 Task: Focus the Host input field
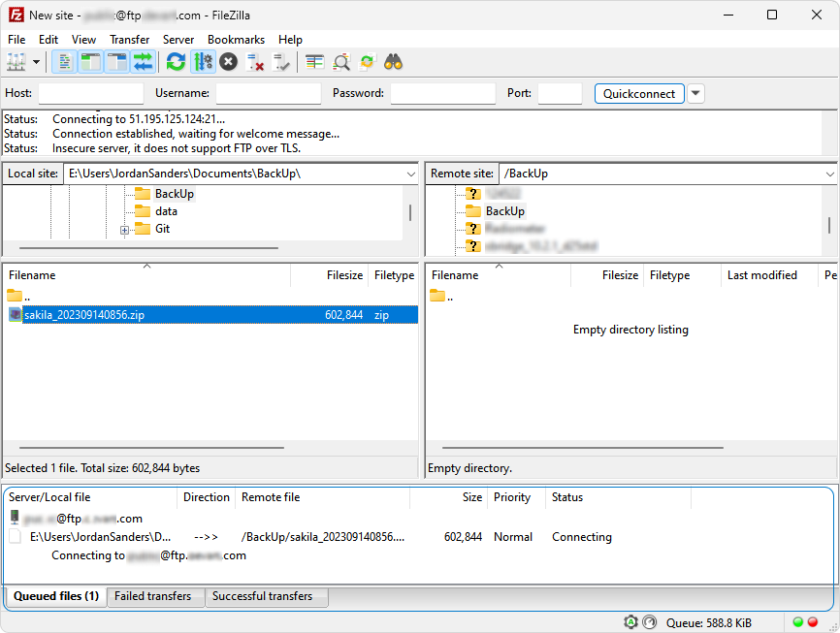(x=91, y=94)
